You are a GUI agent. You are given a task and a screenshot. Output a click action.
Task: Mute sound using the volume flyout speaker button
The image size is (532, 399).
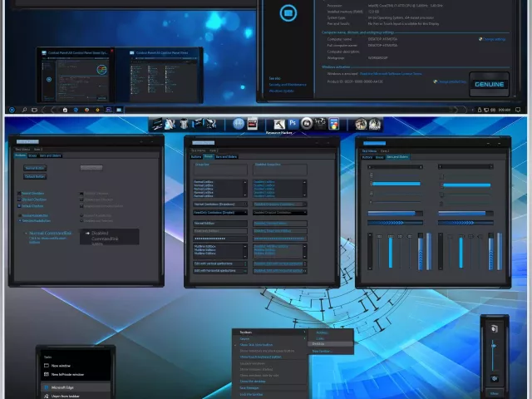[x=495, y=378]
